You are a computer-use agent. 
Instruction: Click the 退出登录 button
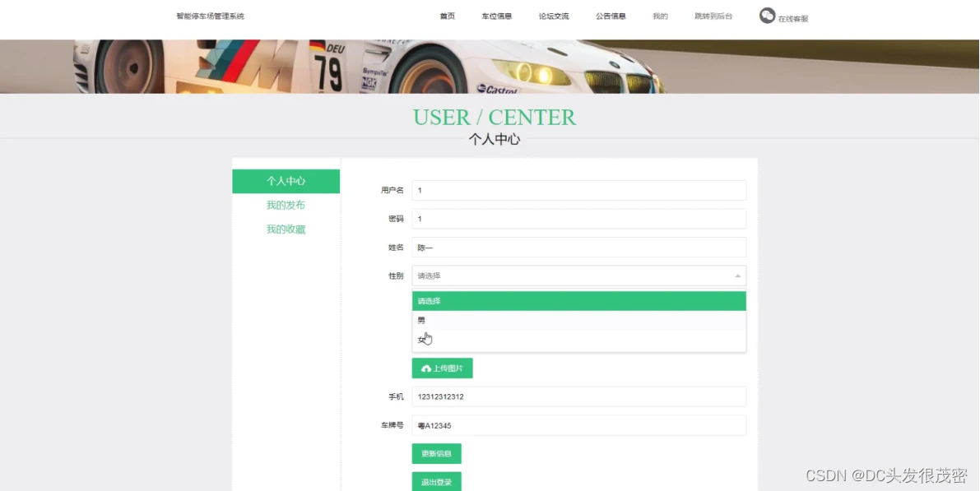point(436,482)
